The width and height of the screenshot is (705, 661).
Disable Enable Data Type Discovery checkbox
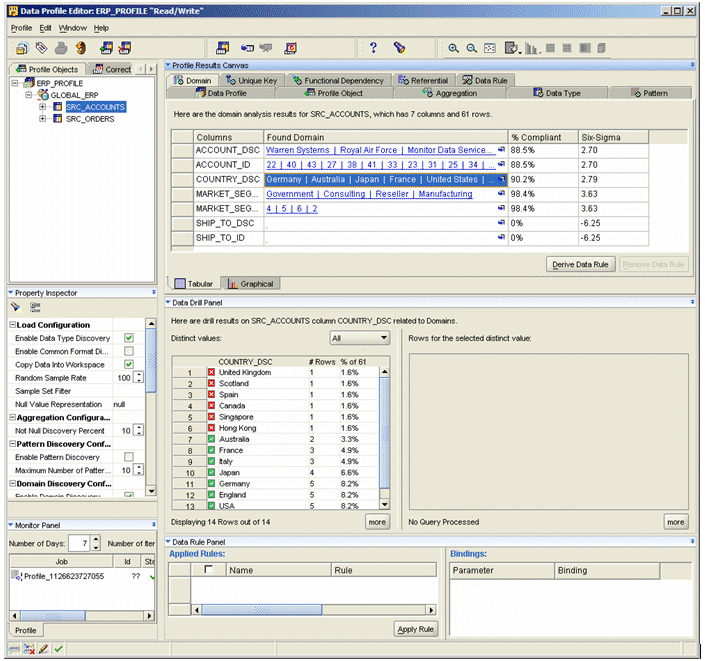(x=128, y=338)
